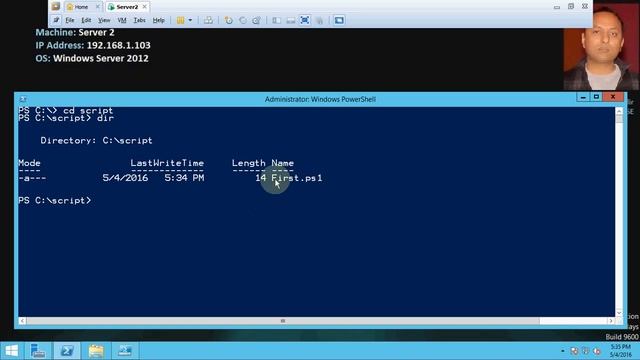640x360 pixels.
Task: Show hidden system tray icons
Action: [562, 351]
